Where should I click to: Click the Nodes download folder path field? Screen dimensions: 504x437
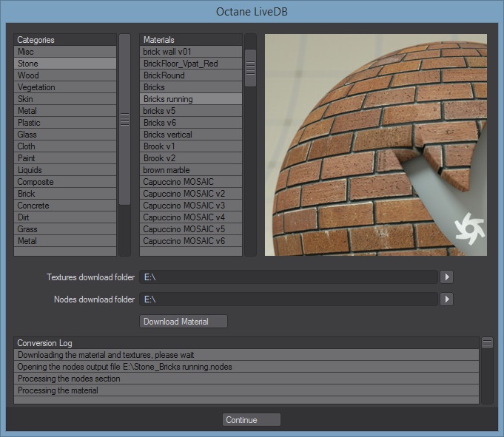coord(289,299)
